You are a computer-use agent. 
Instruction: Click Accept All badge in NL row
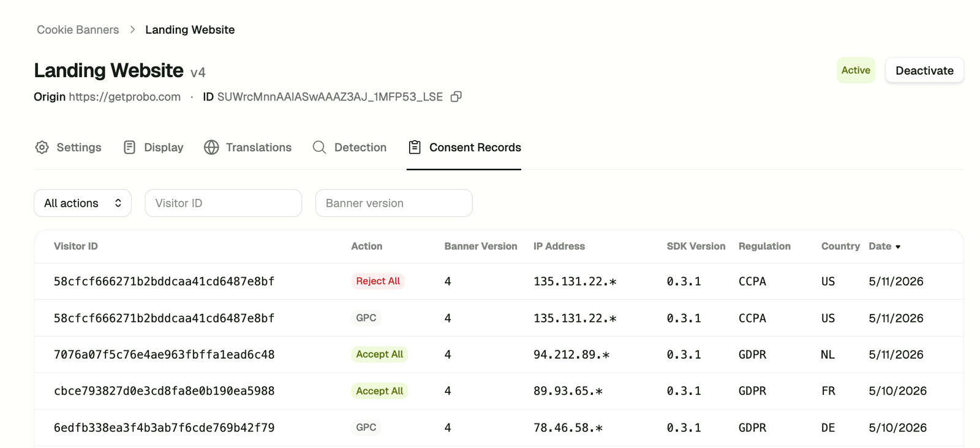380,354
